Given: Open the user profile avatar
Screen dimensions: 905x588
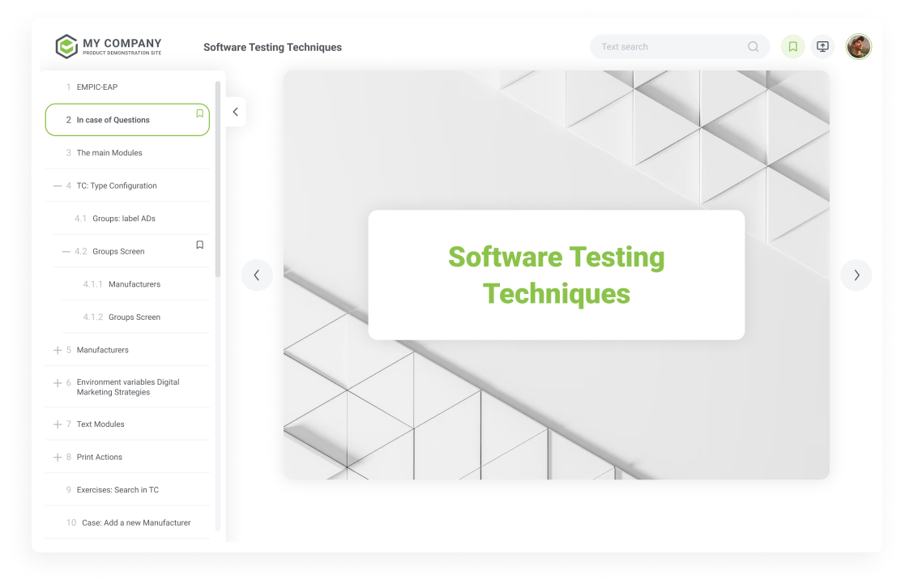Looking at the screenshot, I should 858,47.
